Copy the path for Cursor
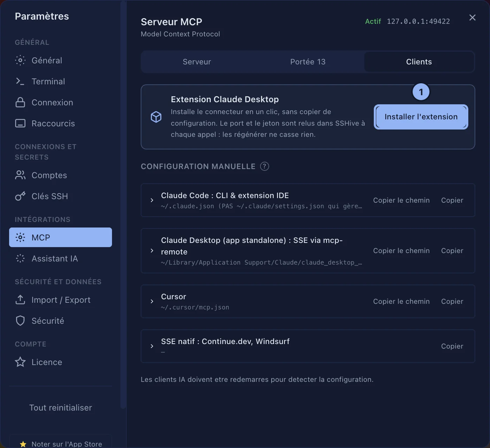 (401, 301)
